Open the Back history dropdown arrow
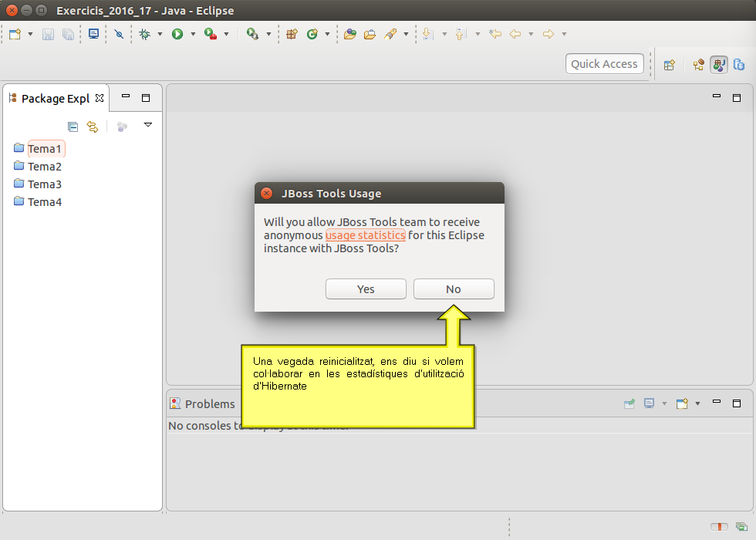The height and width of the screenshot is (540, 756). pyautogui.click(x=531, y=34)
